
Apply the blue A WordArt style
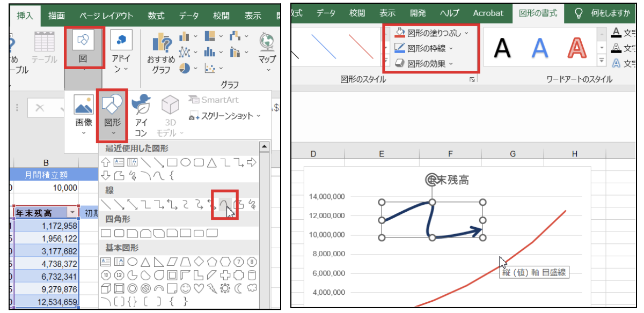pos(540,49)
